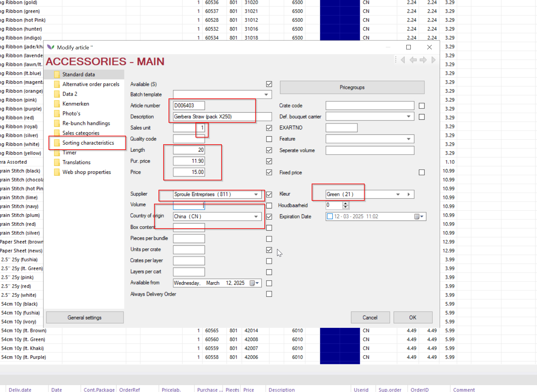537x392 pixels.
Task: Open the Photo's folder
Action: (71, 114)
